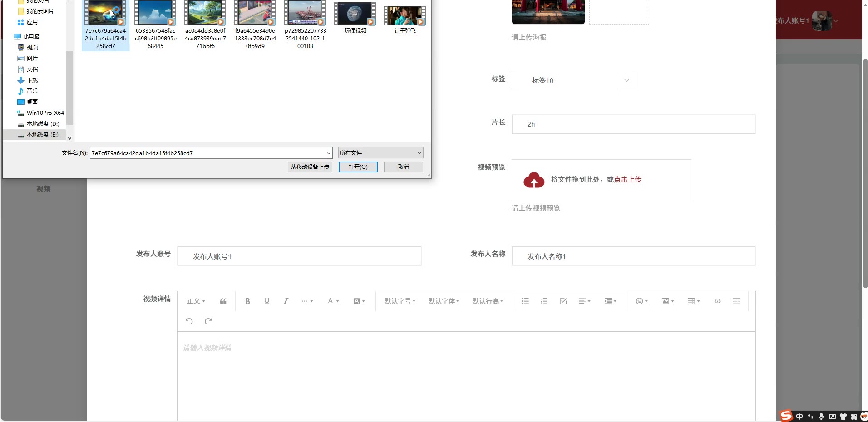Click the 打开(O) button
The image size is (868, 422).
pos(358,167)
